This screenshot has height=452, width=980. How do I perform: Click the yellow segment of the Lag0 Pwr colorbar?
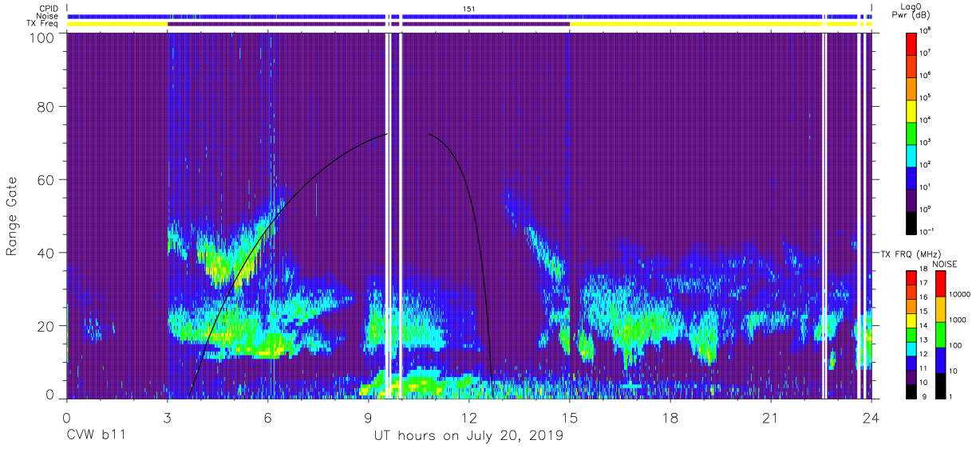pyautogui.click(x=912, y=110)
